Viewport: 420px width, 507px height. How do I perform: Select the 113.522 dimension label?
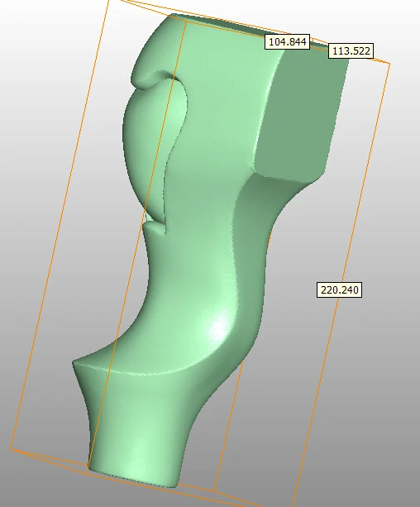(x=351, y=51)
